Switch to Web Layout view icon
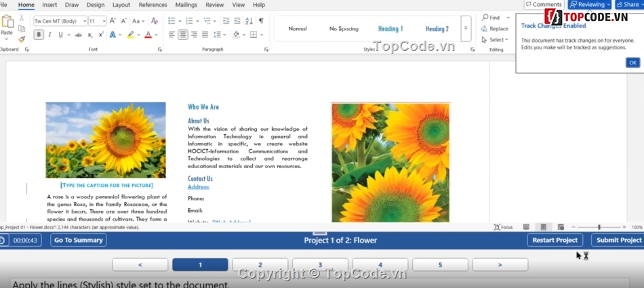Screen dimensions: 644x288 561,227
